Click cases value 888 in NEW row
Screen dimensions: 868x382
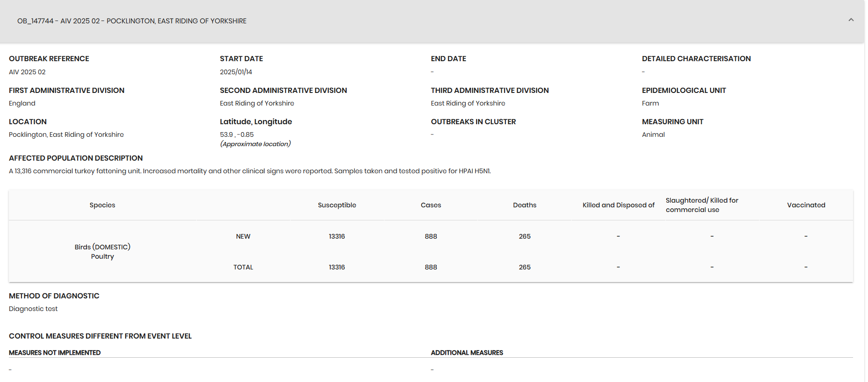(x=431, y=236)
